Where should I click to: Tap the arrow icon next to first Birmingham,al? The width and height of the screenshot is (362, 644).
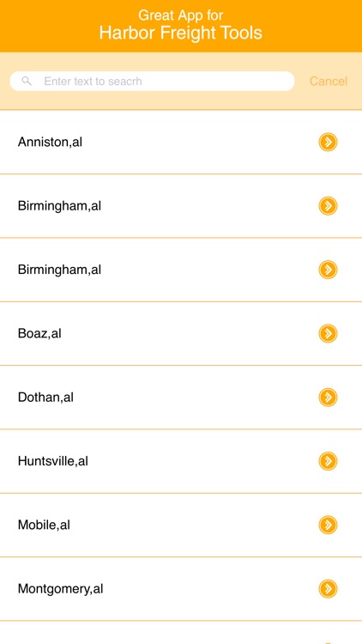[x=328, y=206]
